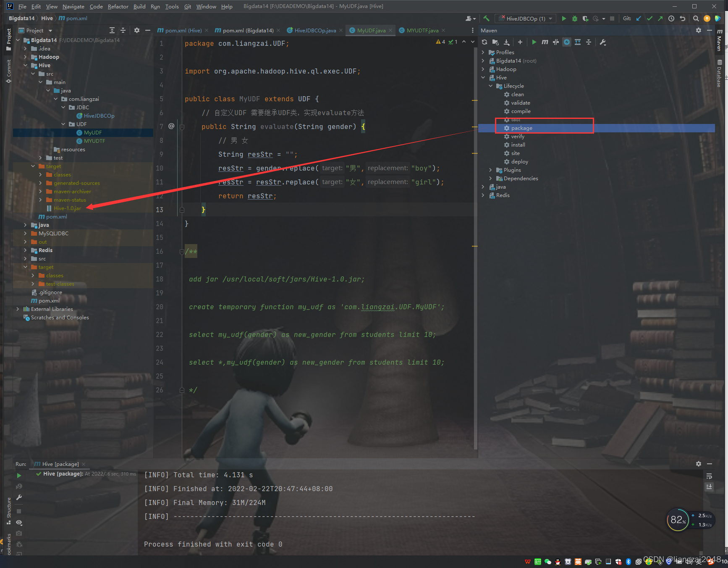Toggle the Project tool window stripe button
The image size is (728, 568).
click(x=8, y=40)
